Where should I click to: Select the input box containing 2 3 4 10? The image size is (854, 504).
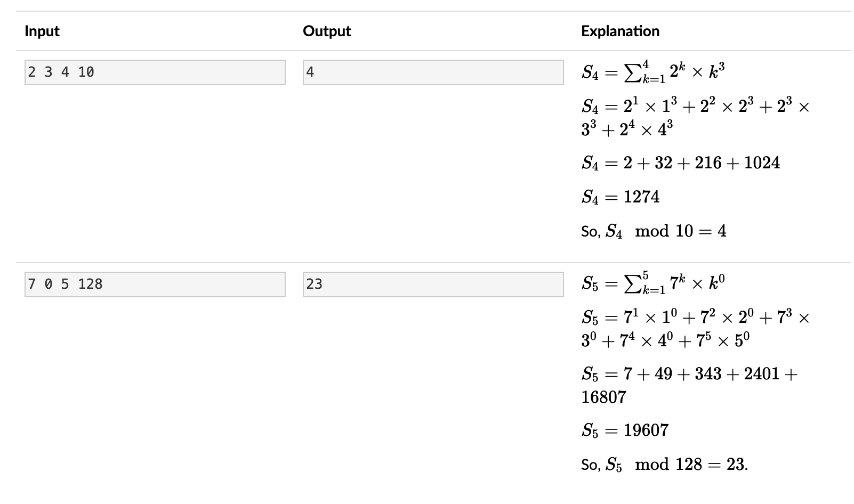coord(155,72)
